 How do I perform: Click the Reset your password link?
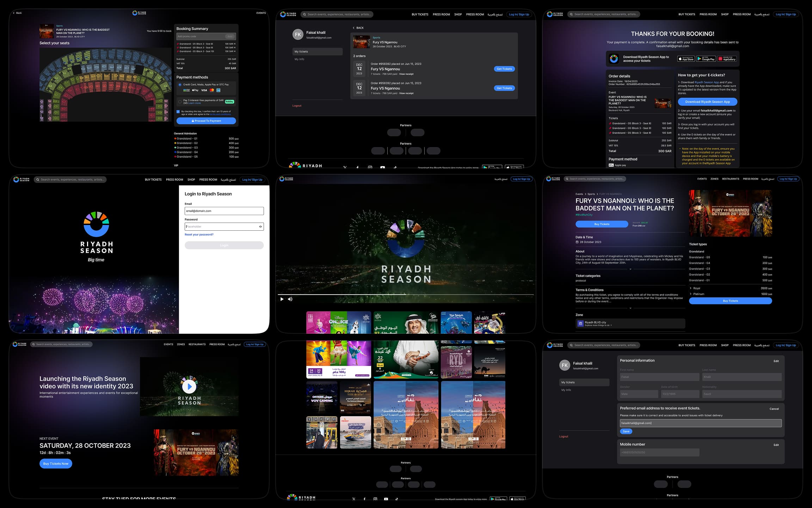[199, 235]
